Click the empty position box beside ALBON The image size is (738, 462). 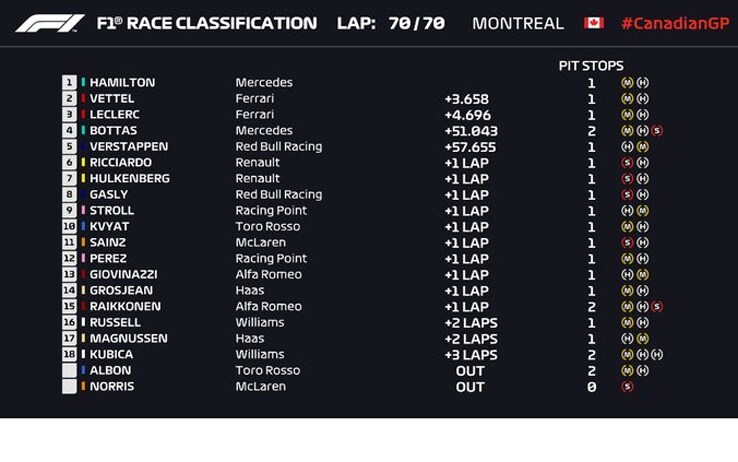click(x=69, y=370)
